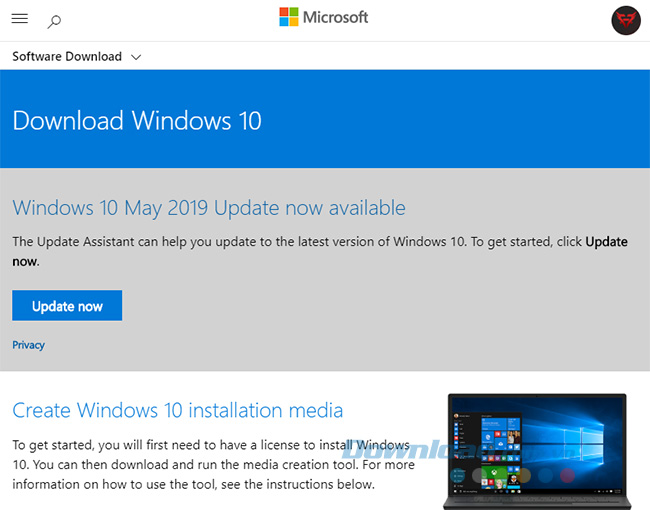Expand the Software Download dropdown
Image resolution: width=650 pixels, height=510 pixels.
pos(77,56)
